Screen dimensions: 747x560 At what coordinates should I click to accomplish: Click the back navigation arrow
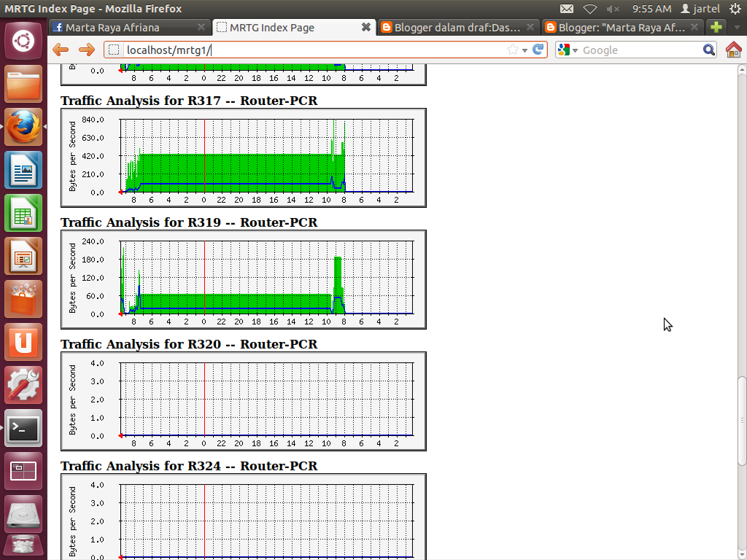pyautogui.click(x=62, y=50)
